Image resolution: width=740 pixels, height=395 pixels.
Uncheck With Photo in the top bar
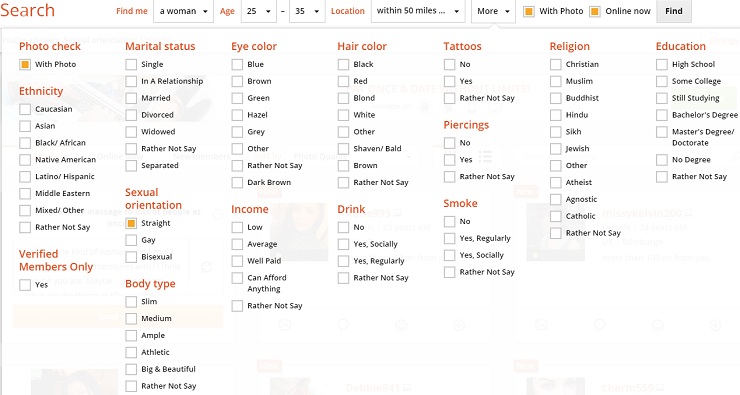point(529,11)
